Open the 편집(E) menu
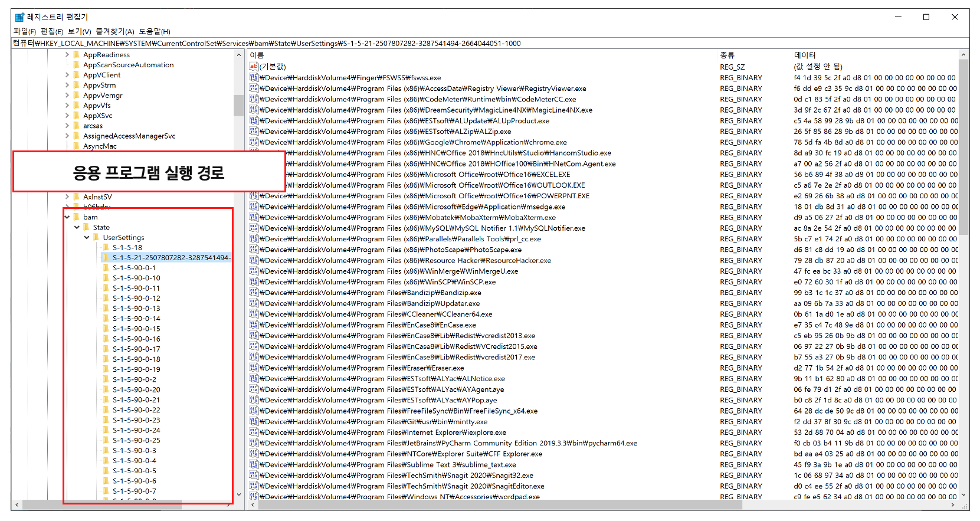Image resolution: width=980 pixels, height=521 pixels. 51,31
